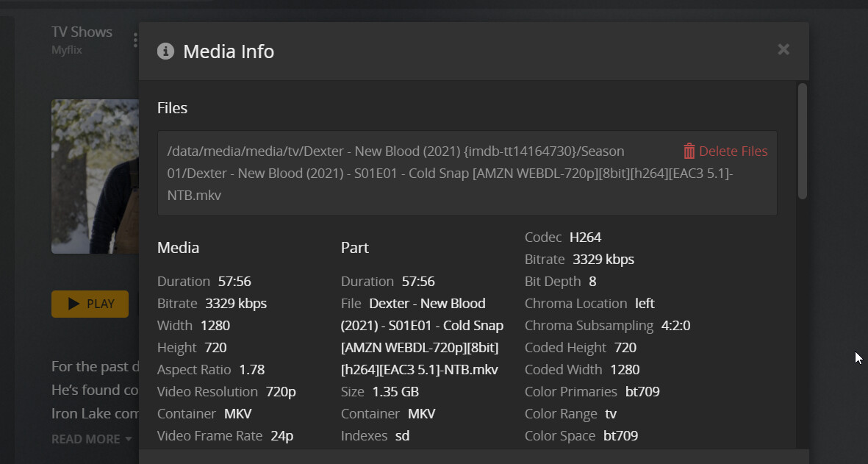Screen dimensions: 868x464
Task: Close the Media Info dialog
Action: pyautogui.click(x=783, y=49)
